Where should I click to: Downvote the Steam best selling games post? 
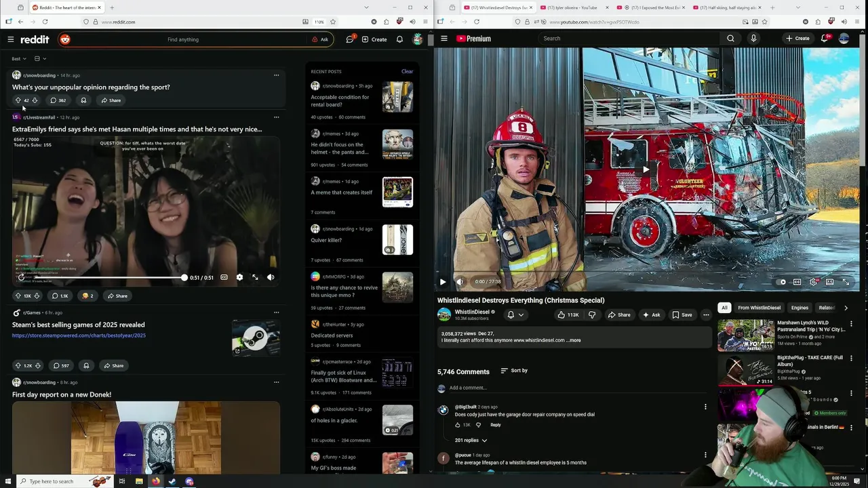click(x=38, y=365)
